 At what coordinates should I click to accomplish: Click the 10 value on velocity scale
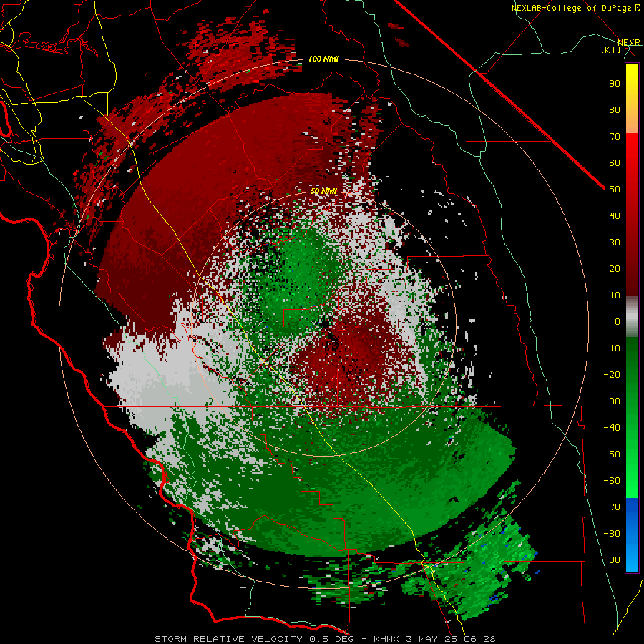pyautogui.click(x=615, y=296)
